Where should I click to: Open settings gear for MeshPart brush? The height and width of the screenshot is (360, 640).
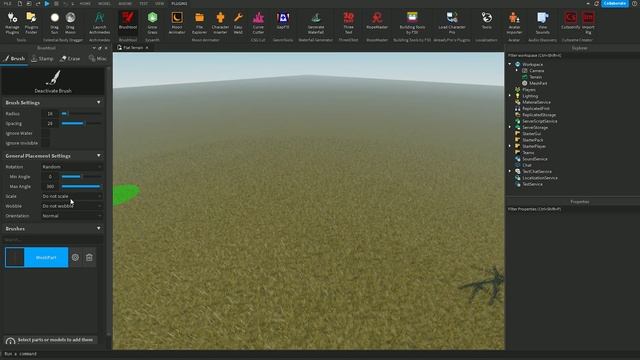click(75, 258)
